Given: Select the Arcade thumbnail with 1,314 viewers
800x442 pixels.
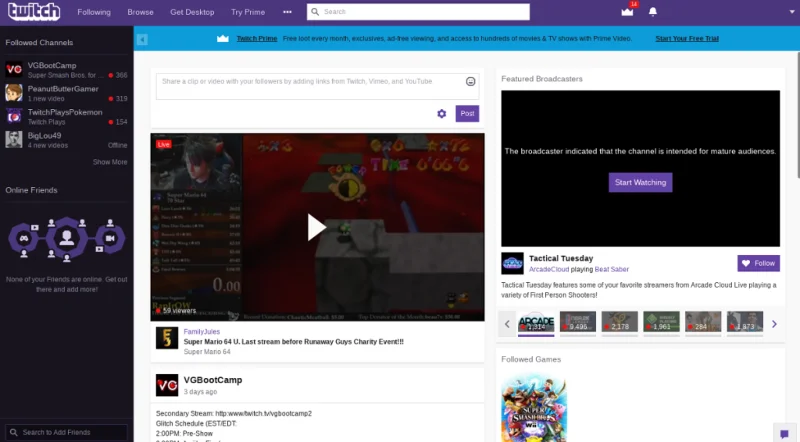Looking at the screenshot, I should [x=536, y=322].
